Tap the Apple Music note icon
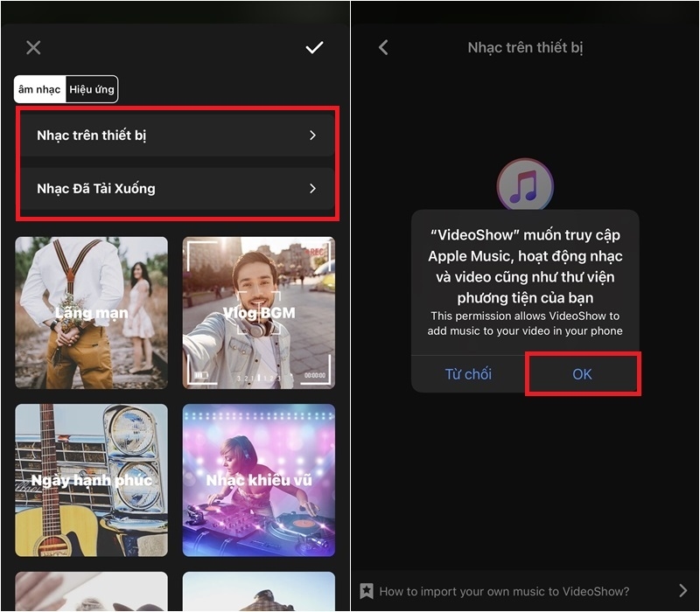The width and height of the screenshot is (700, 612). (524, 184)
